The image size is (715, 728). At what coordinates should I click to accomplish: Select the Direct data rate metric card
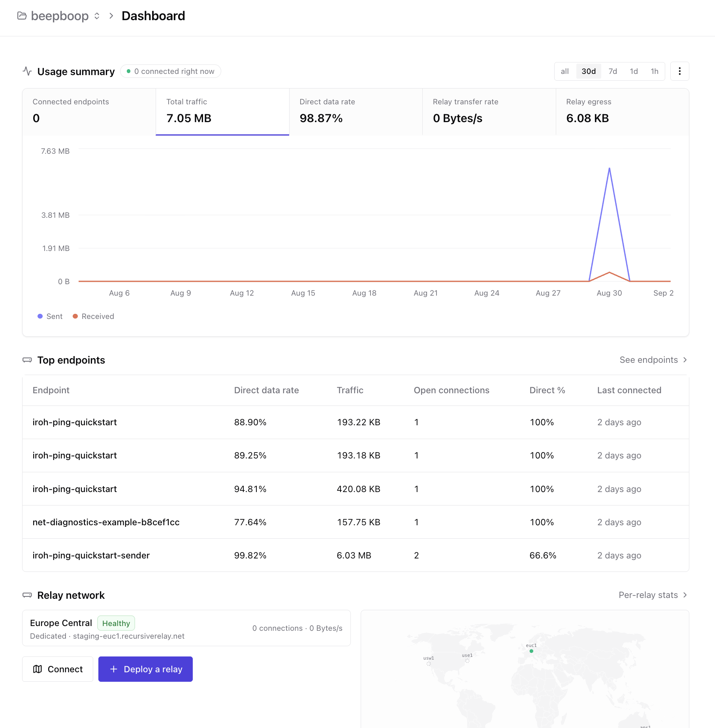pos(356,112)
